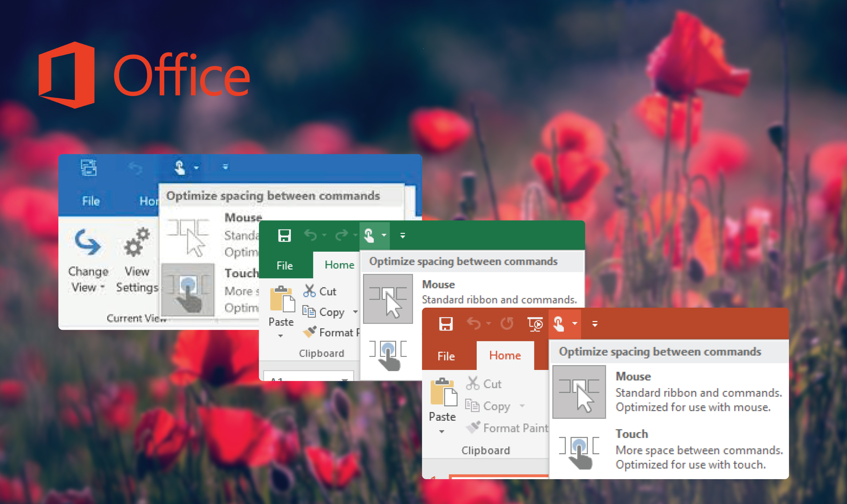The height and width of the screenshot is (504, 847).
Task: Select Touch mode option in Outlook menu
Action: point(210,290)
